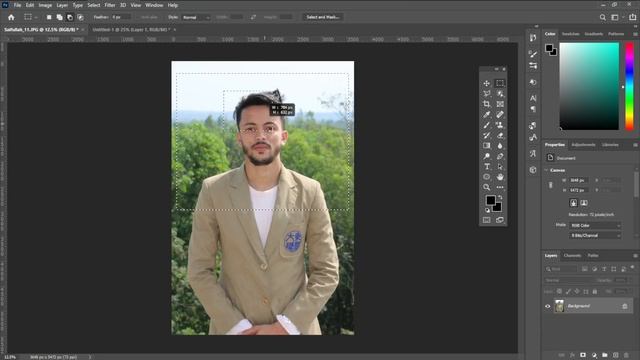
Task: Select the Eraser tool
Action: (500, 135)
